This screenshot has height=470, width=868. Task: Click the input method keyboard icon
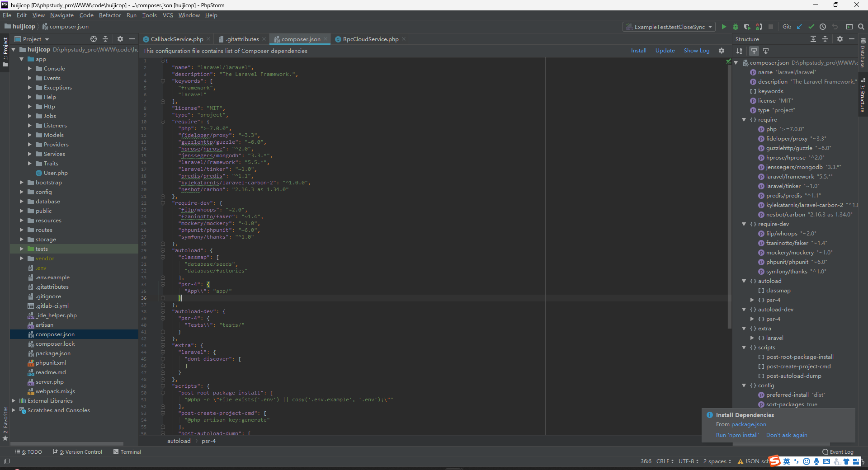pos(826,461)
